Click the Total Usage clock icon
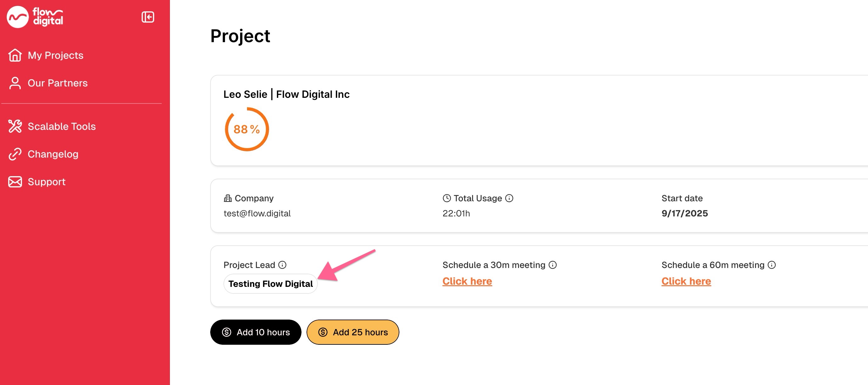 click(x=447, y=198)
